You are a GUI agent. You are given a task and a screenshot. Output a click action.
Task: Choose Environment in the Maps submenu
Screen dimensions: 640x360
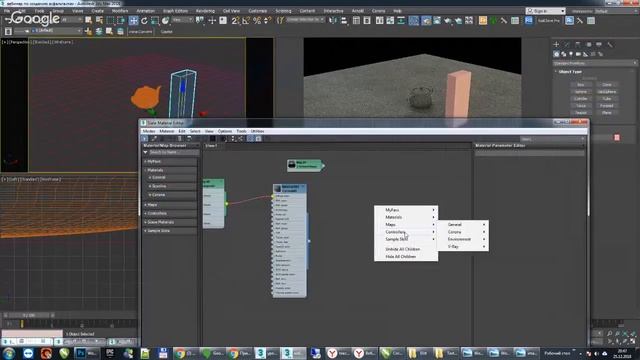coord(463,239)
